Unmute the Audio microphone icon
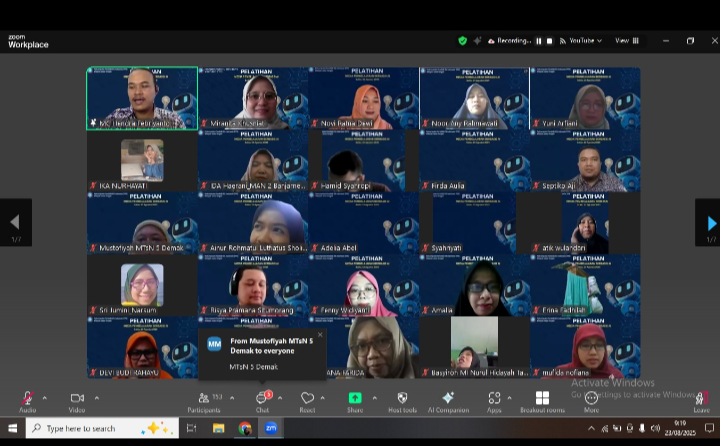Screen dimensions: 720x446 pos(27,398)
